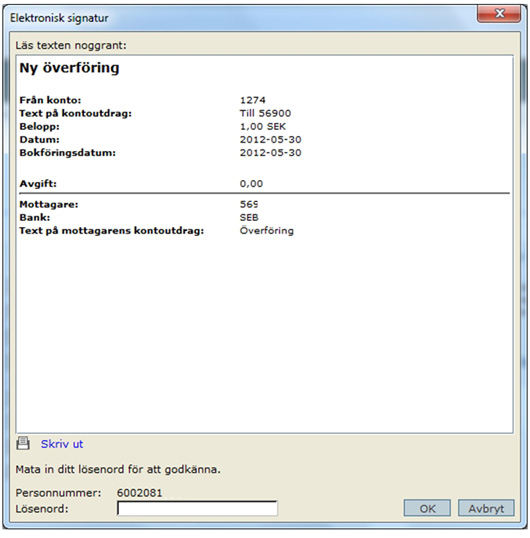530x538 pixels.
Task: Click the Mata in ditt lösenord instruction
Action: pyautogui.click(x=118, y=469)
